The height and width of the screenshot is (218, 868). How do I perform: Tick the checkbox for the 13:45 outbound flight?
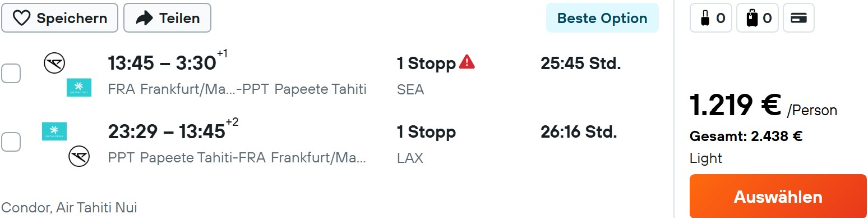click(x=11, y=74)
